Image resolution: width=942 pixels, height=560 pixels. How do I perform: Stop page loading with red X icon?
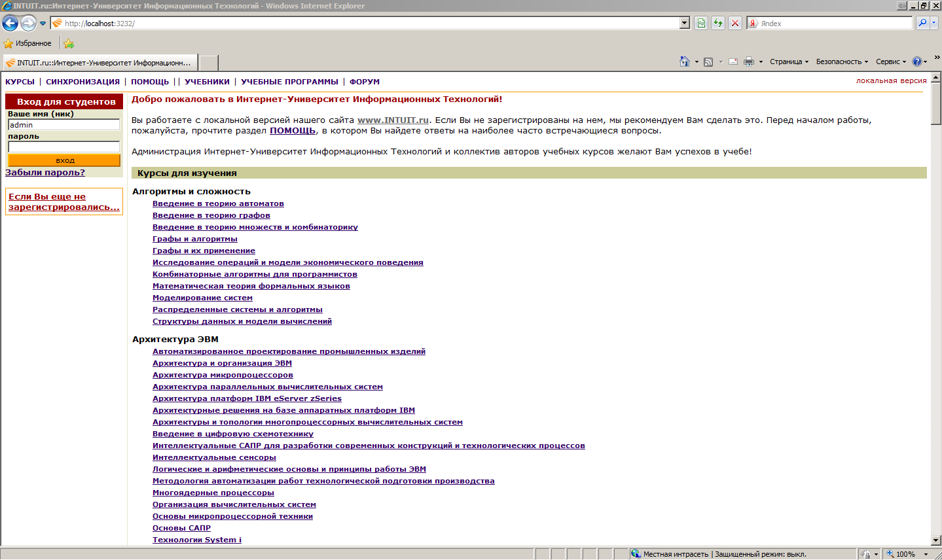tap(735, 23)
